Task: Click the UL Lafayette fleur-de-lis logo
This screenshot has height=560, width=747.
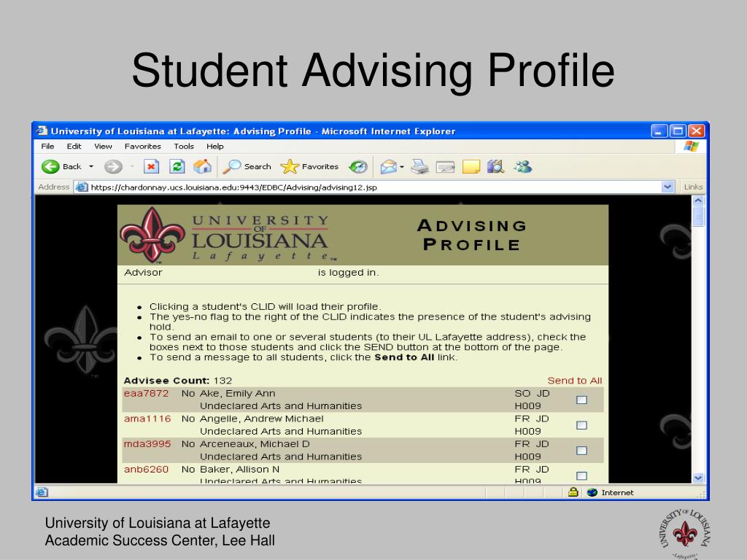Action: click(152, 235)
